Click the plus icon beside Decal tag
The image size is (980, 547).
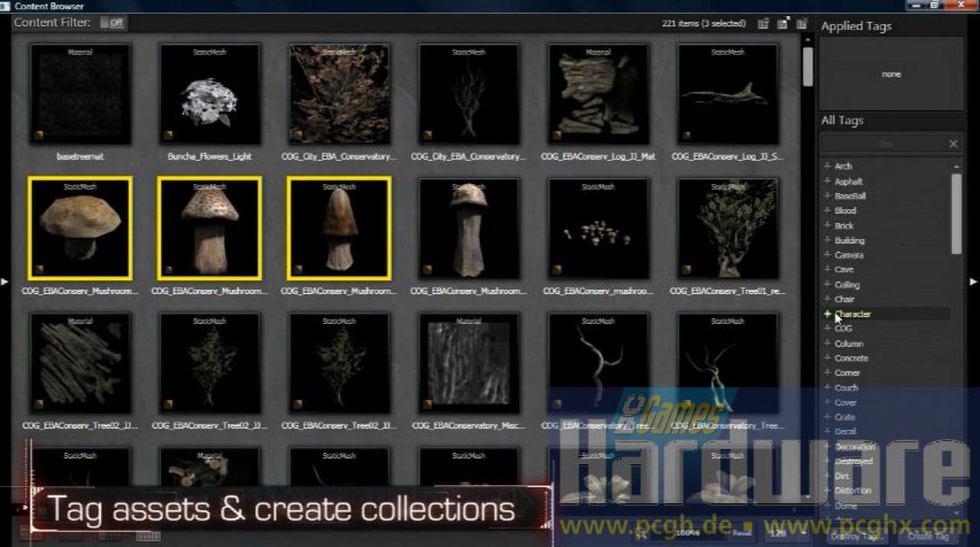click(x=827, y=432)
